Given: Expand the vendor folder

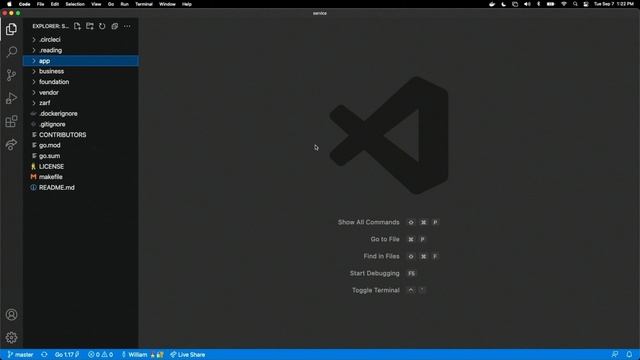Looking at the screenshot, I should click(x=81, y=93).
